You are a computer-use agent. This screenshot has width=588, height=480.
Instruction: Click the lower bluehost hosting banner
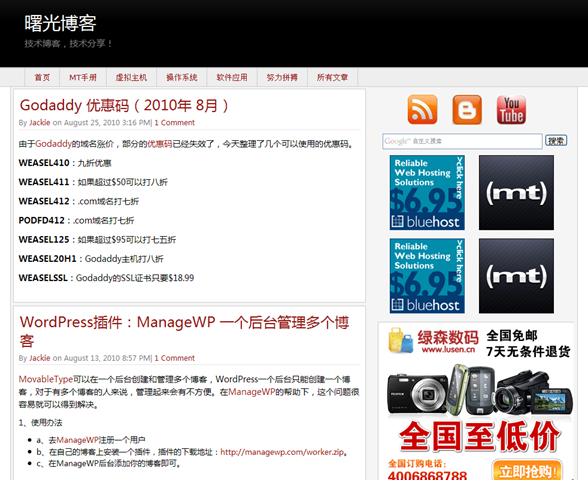pos(427,276)
